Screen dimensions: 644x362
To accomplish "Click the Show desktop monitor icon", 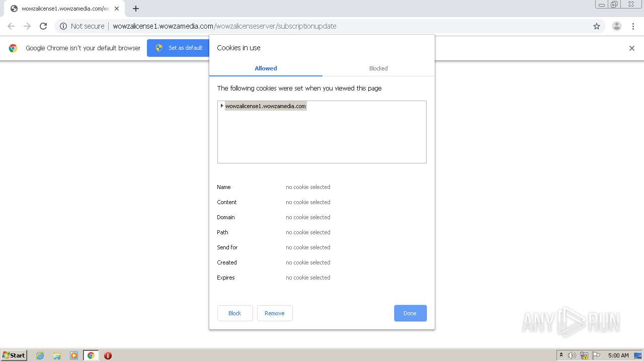I will (x=637, y=355).
